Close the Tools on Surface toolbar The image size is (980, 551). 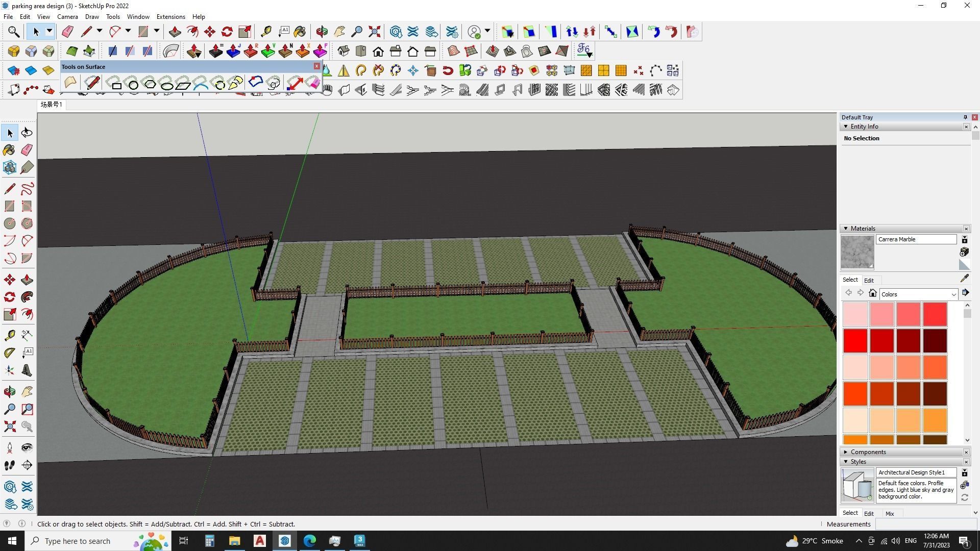tap(317, 66)
